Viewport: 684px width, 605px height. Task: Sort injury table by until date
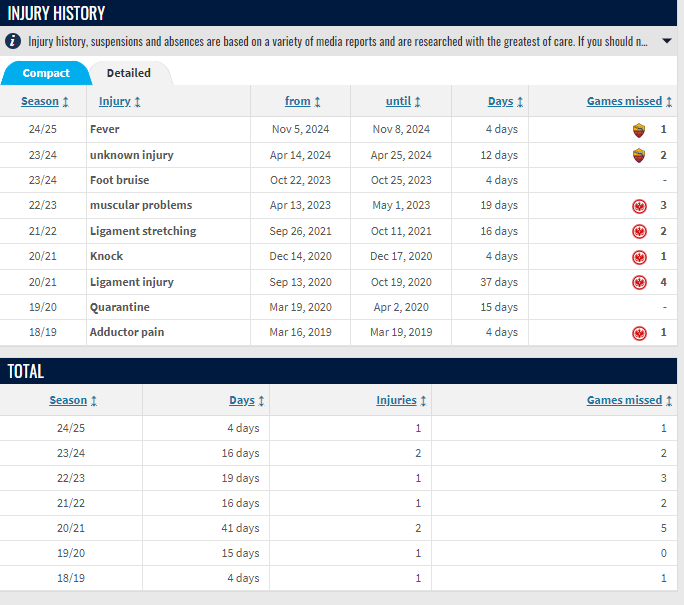pyautogui.click(x=398, y=101)
